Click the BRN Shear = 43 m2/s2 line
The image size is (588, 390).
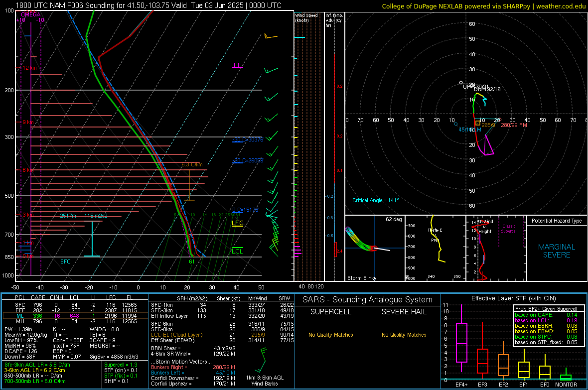[x=193, y=348]
